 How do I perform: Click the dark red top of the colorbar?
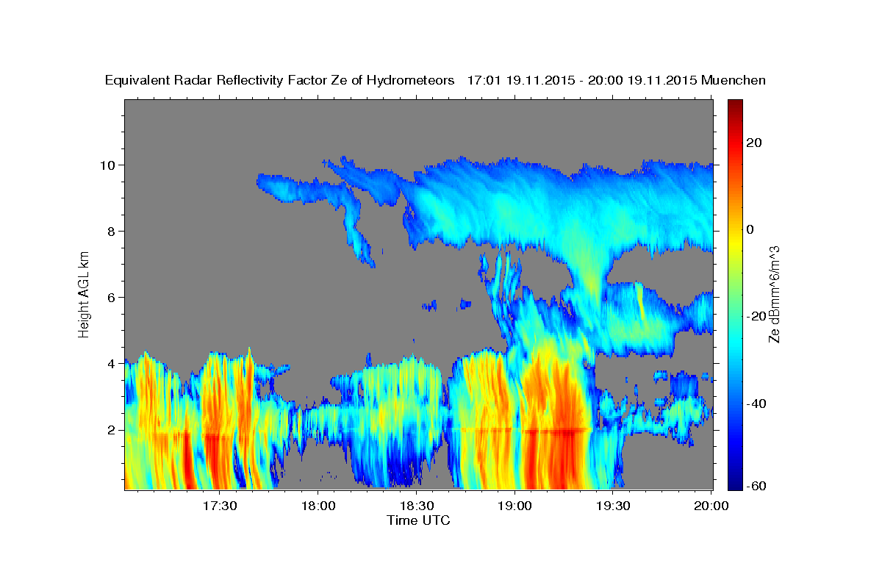click(x=734, y=105)
